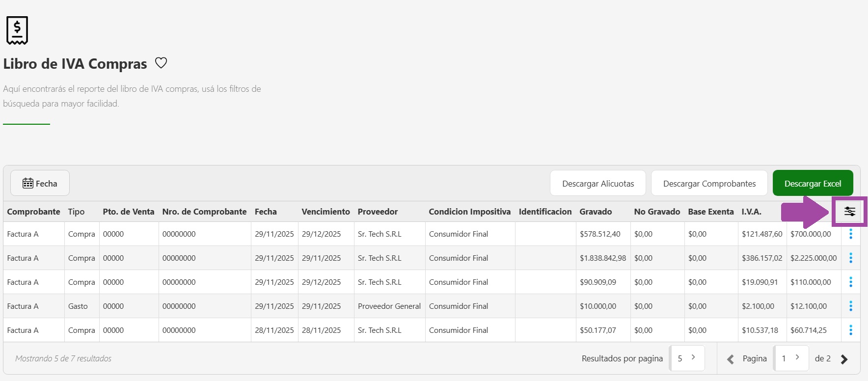Open three-dot menu for $2.225.000,00 invoice row
Viewport: 868px width, 381px height.
pyautogui.click(x=850, y=258)
